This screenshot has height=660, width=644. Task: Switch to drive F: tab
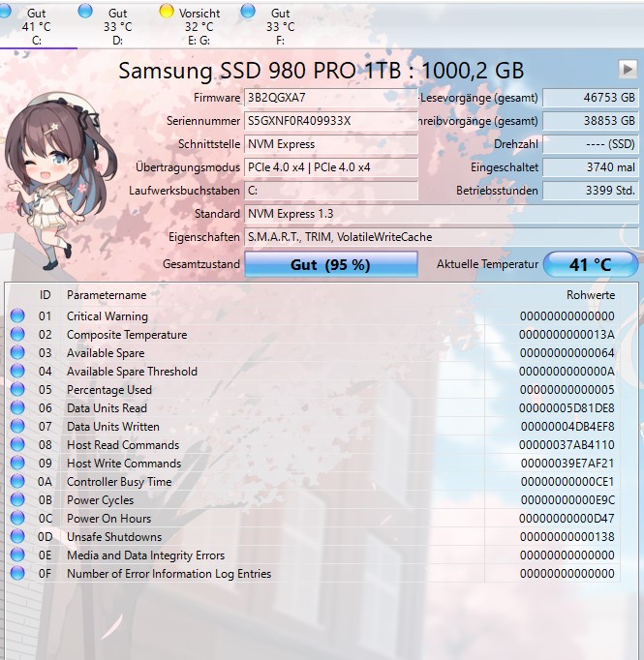pos(280,26)
